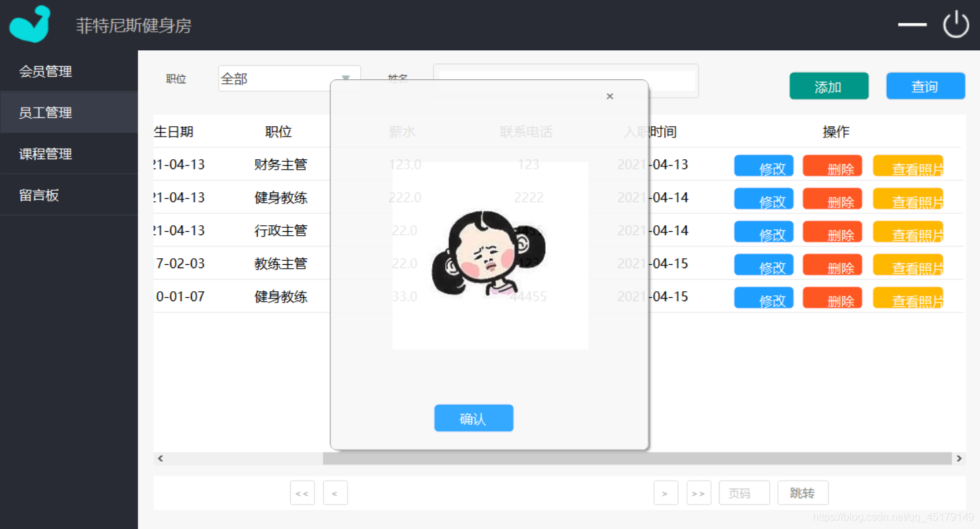Click the 0-01-07 birth date cell

[x=178, y=297]
